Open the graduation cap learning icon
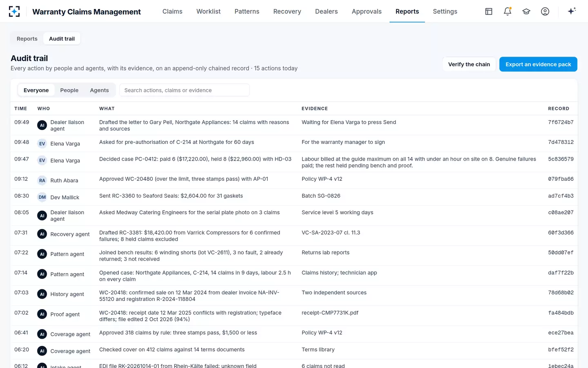 (526, 11)
